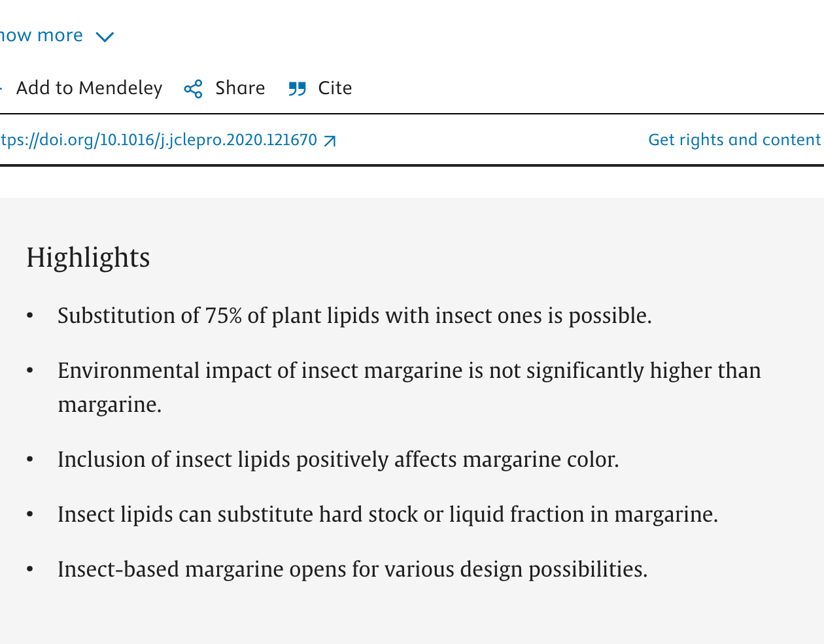Open the Cite label
This screenshot has height=644, width=824.
click(x=335, y=88)
